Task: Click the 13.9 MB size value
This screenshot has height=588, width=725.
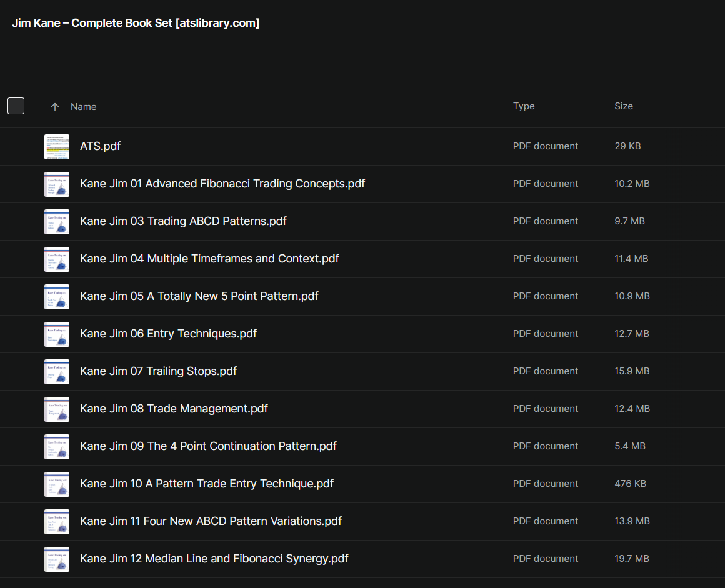Action: (x=632, y=521)
